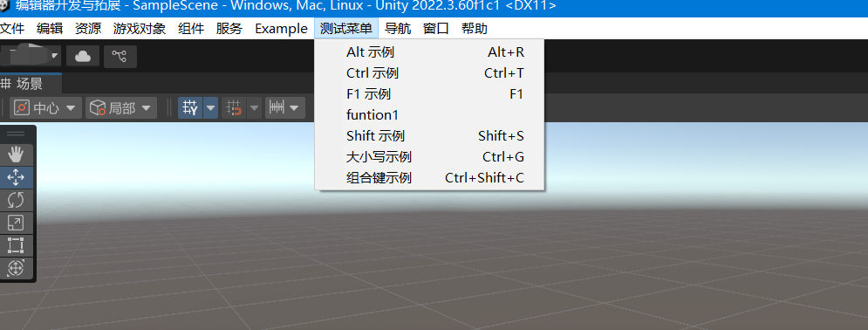This screenshot has height=330, width=868.
Task: Open the version control icon
Action: point(120,56)
